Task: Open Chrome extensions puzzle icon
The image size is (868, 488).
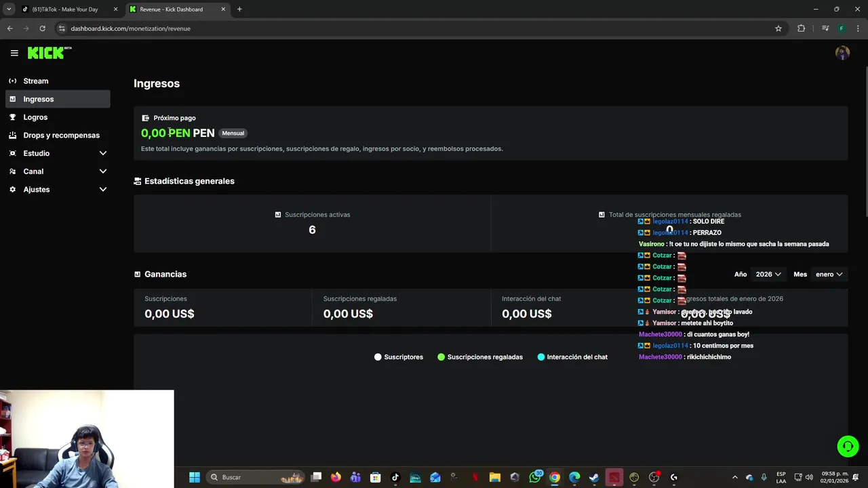Action: pos(801,28)
